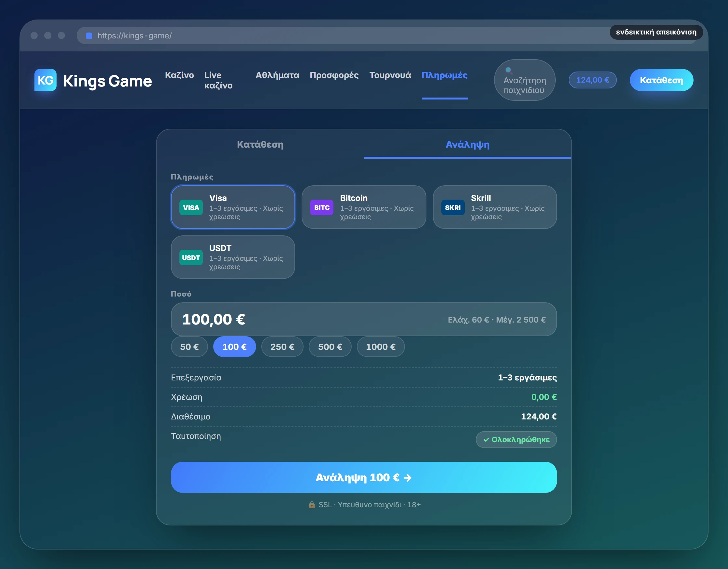
Task: Click the Ανάληψη 100 € button
Action: point(364,477)
